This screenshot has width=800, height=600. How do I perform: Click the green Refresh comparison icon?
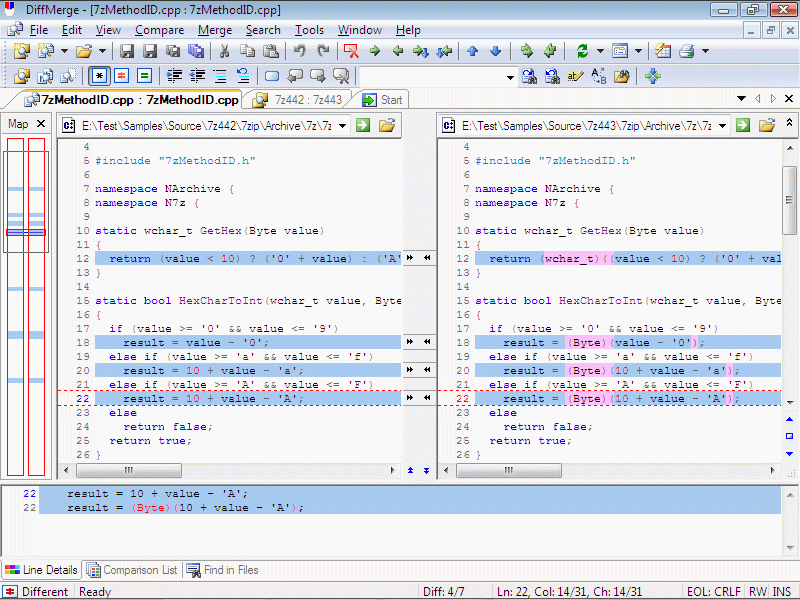(x=582, y=51)
